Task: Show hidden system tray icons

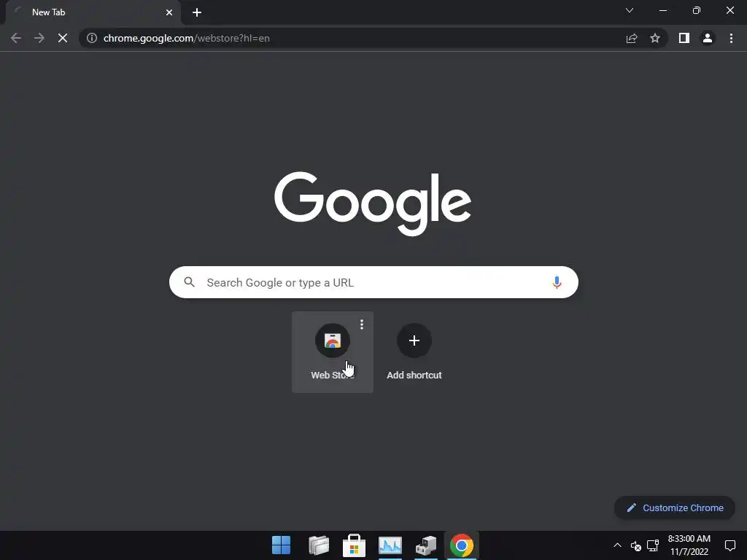Action: pos(617,545)
